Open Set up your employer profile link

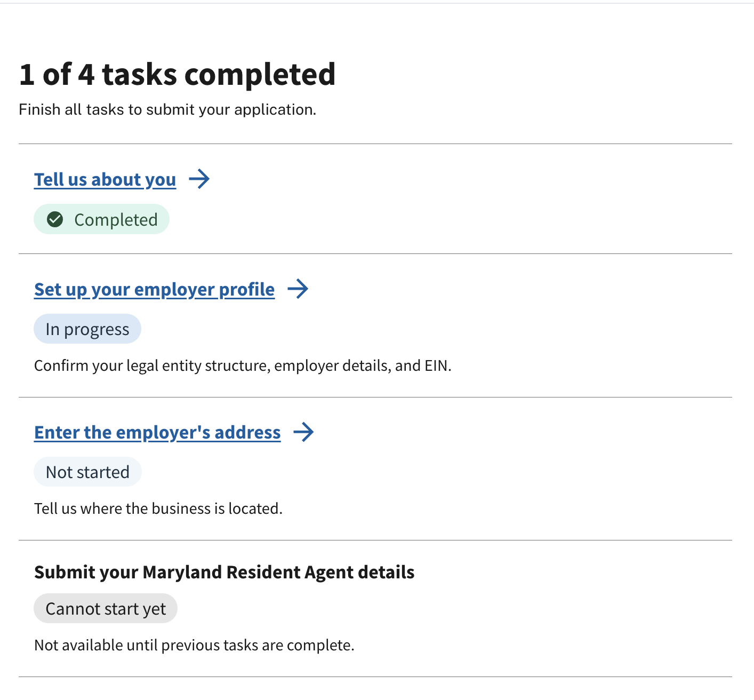pos(154,290)
